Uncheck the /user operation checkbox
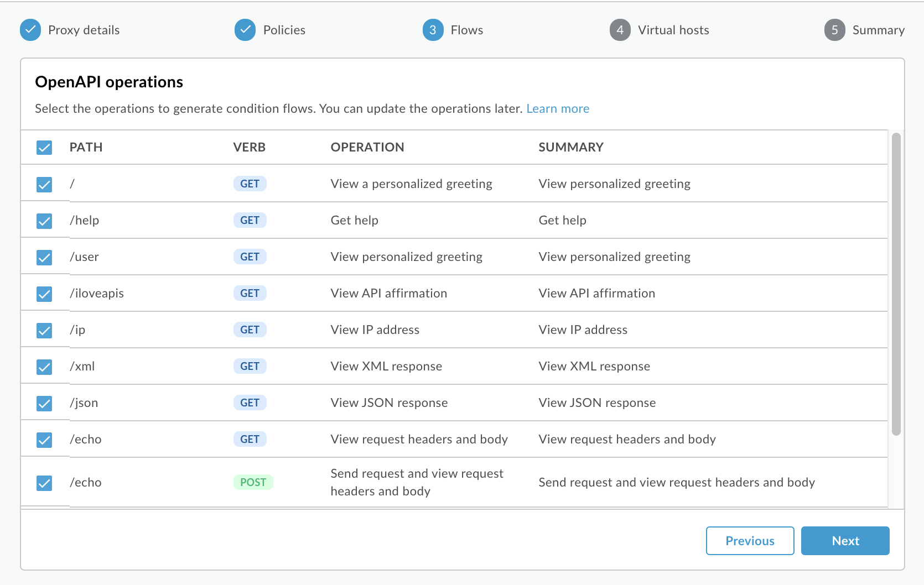 pyautogui.click(x=44, y=256)
